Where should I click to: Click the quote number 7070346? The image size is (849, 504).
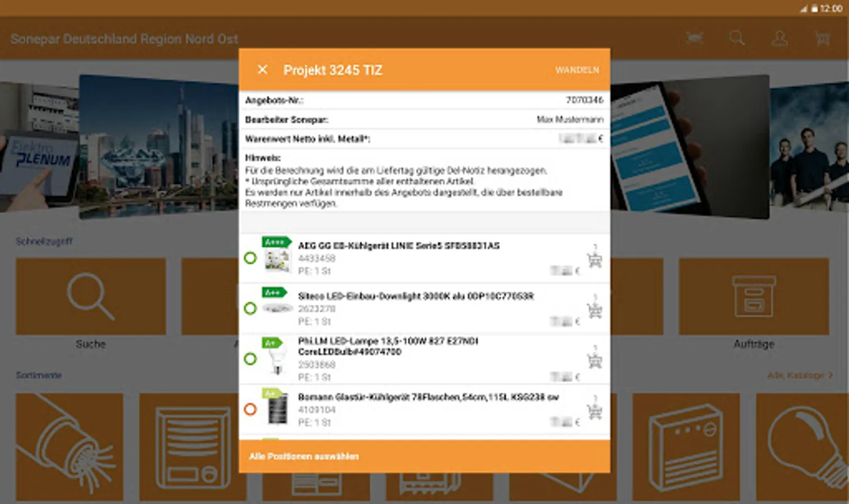585,100
